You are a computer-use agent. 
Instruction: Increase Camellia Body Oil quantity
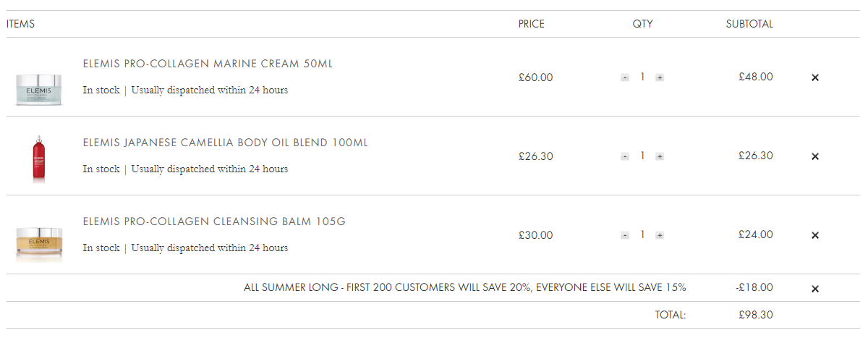tap(660, 156)
